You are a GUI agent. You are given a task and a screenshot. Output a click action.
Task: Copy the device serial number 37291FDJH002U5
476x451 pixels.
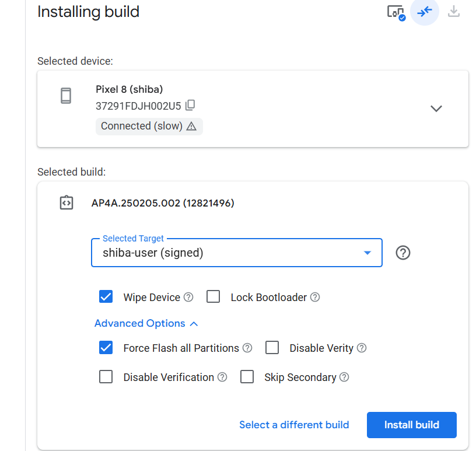click(190, 106)
